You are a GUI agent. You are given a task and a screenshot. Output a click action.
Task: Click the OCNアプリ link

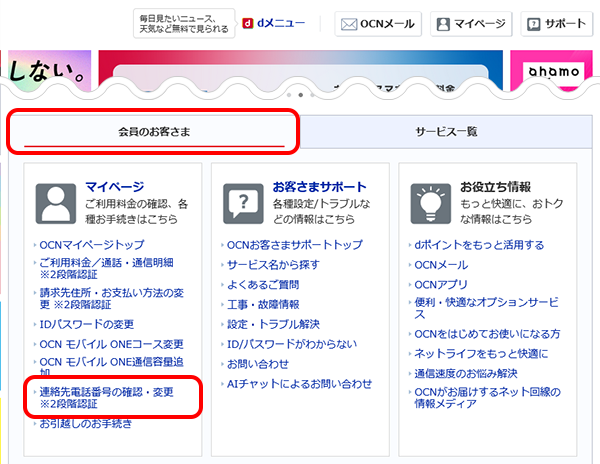coord(441,284)
